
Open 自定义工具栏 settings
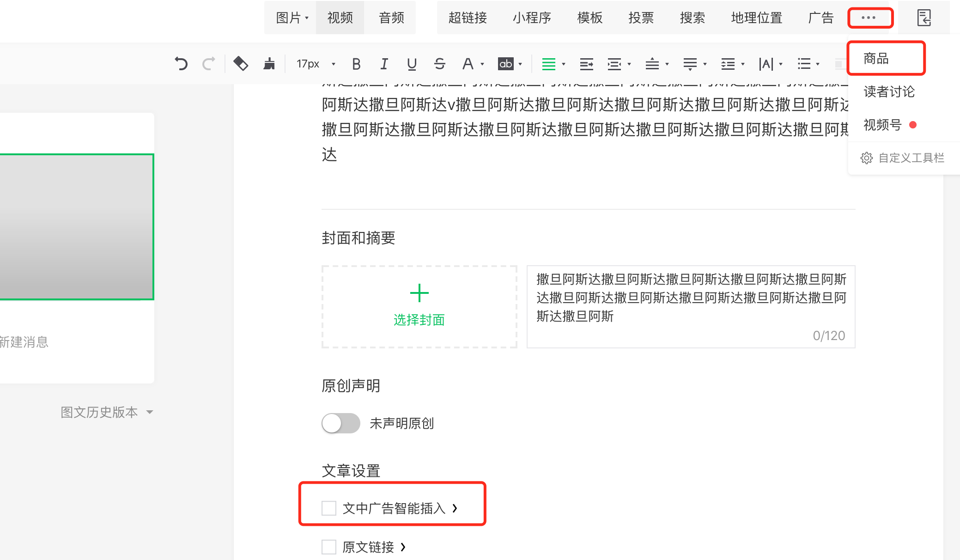(903, 158)
